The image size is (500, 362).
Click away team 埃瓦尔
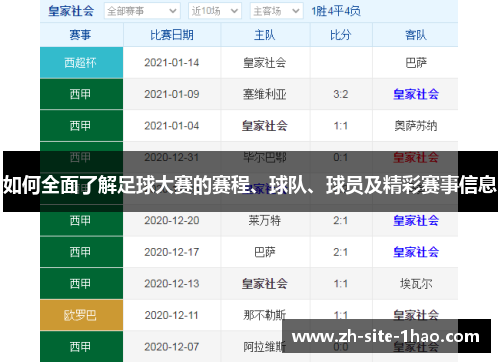[416, 284]
